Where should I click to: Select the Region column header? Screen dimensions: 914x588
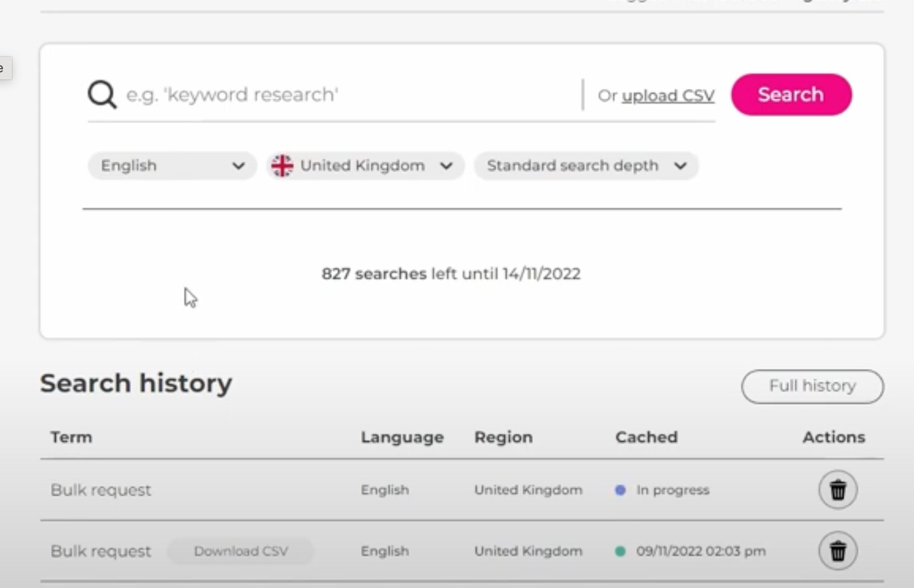(503, 437)
